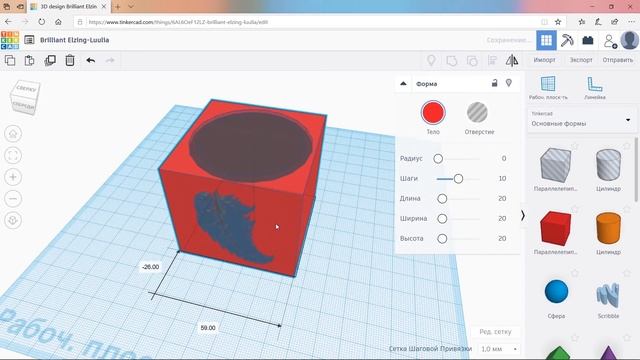Go back in the browser
The height and width of the screenshot is (360, 640).
(8, 22)
